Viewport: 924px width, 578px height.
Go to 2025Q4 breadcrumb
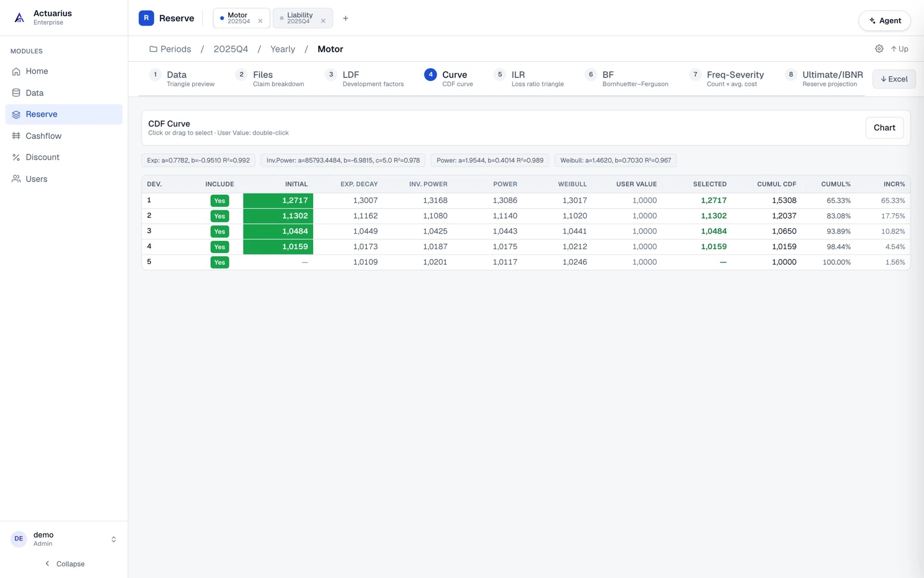pyautogui.click(x=230, y=49)
